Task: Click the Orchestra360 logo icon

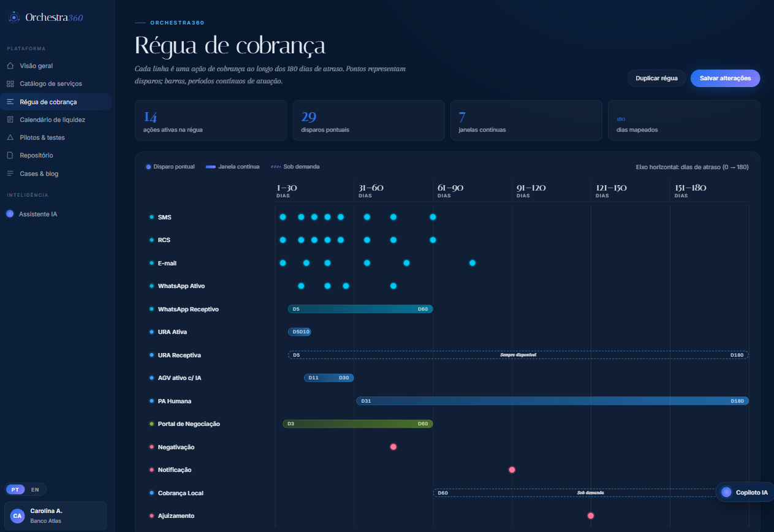Action: coord(13,17)
